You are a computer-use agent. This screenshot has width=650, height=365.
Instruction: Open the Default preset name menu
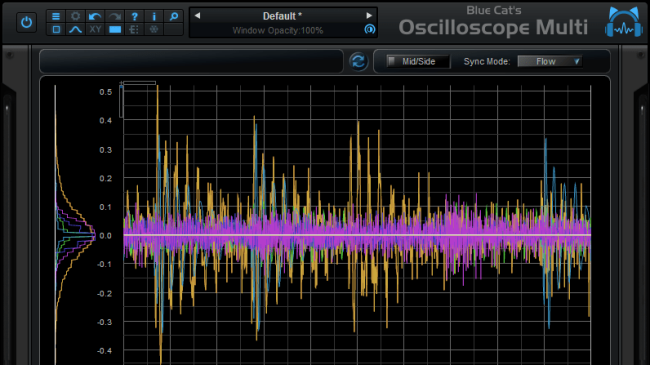[x=282, y=16]
